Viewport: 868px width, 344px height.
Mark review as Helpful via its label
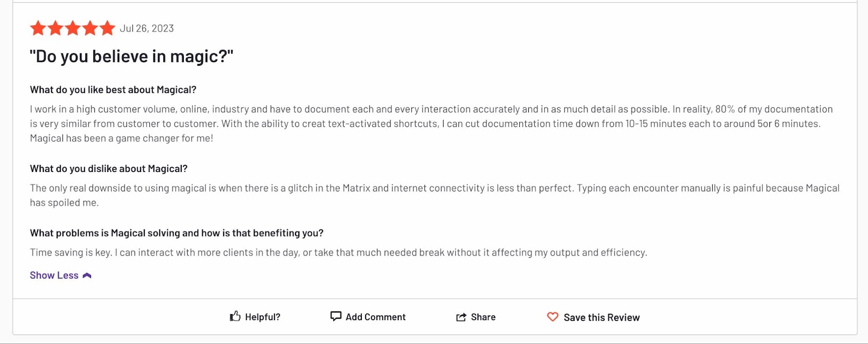point(263,317)
